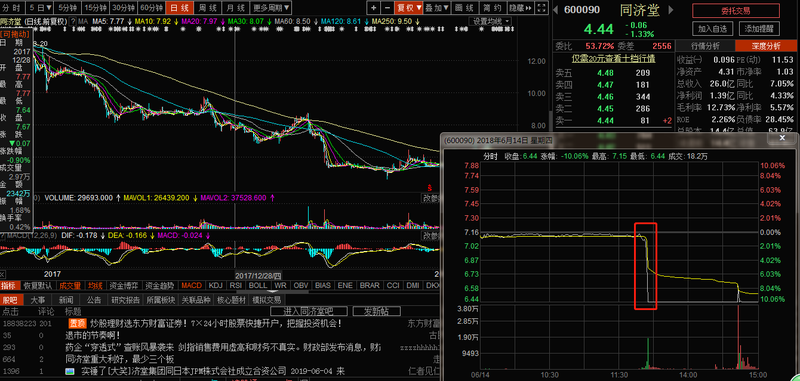Expand the 更多周期 dropdown
This screenshot has width=800, height=381.
point(271,8)
